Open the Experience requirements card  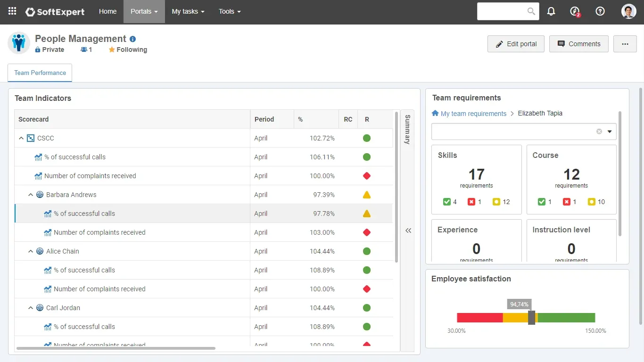click(x=477, y=240)
